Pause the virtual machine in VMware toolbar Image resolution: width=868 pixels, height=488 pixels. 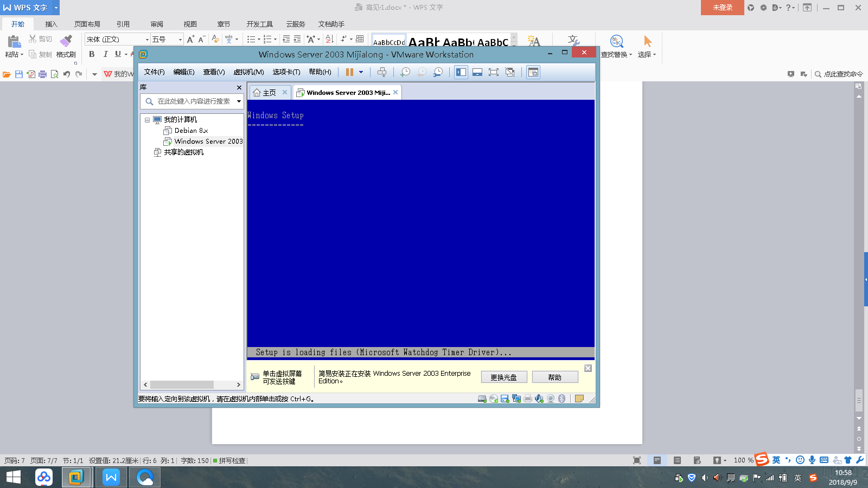(349, 72)
